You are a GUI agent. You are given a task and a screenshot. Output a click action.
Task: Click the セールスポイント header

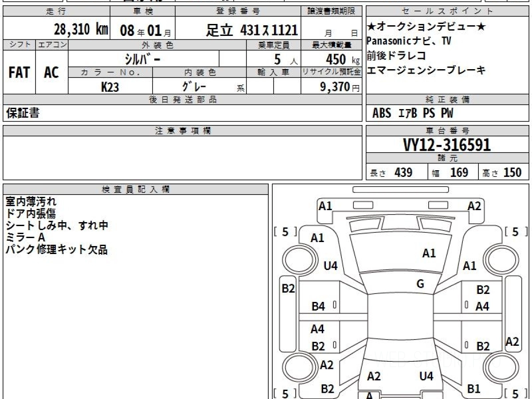point(447,12)
